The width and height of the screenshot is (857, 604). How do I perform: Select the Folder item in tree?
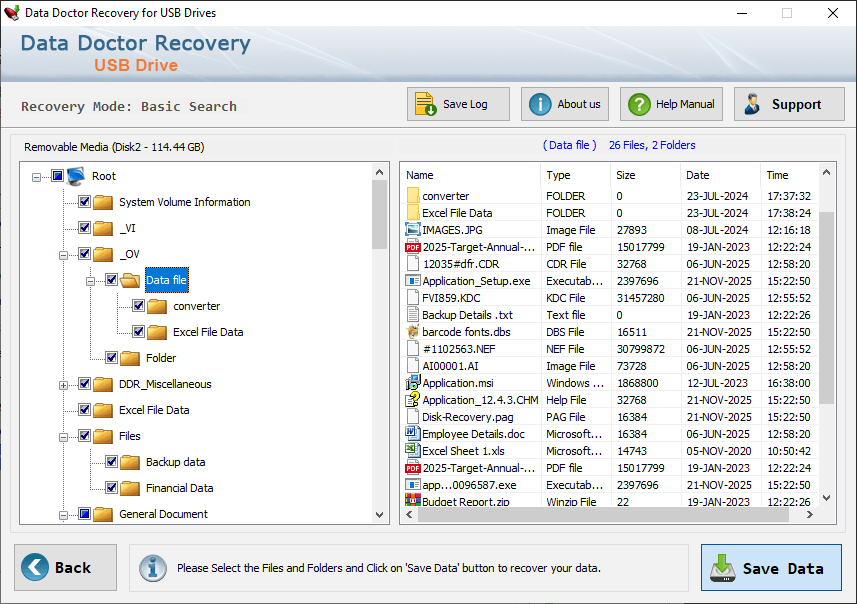[x=161, y=358]
